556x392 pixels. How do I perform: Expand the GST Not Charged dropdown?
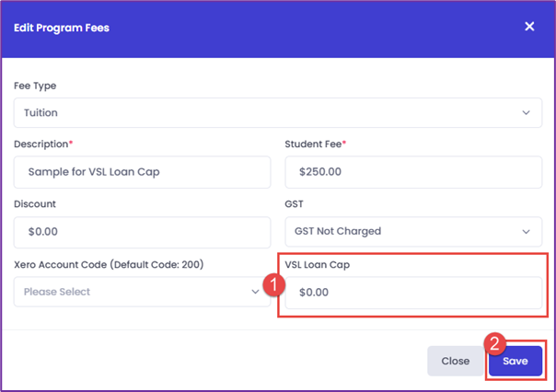click(x=413, y=232)
